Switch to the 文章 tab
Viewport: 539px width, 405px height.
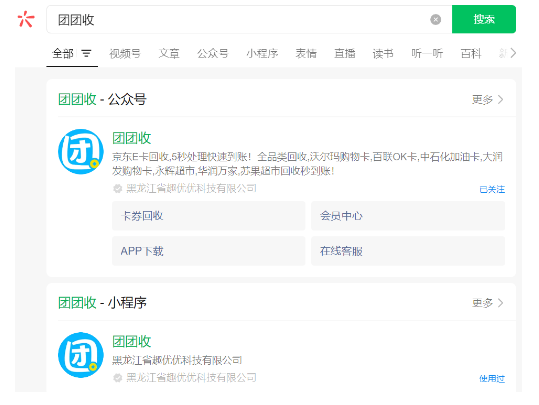pyautogui.click(x=169, y=54)
